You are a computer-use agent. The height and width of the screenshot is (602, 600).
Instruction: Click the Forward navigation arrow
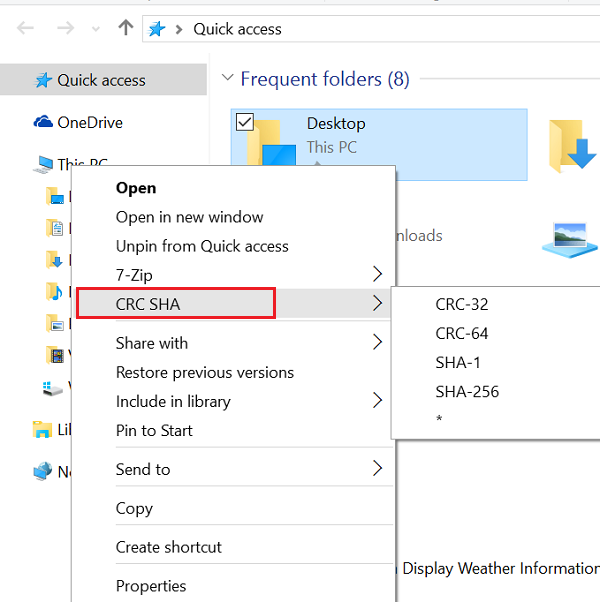(x=65, y=28)
